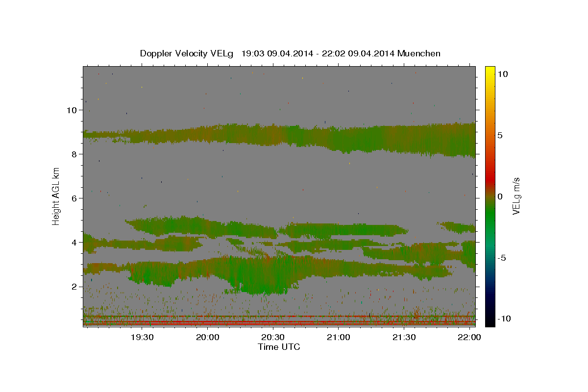The height and width of the screenshot is (392, 588).
Task: Click the 21:00 time tick label
Action: pos(339,337)
